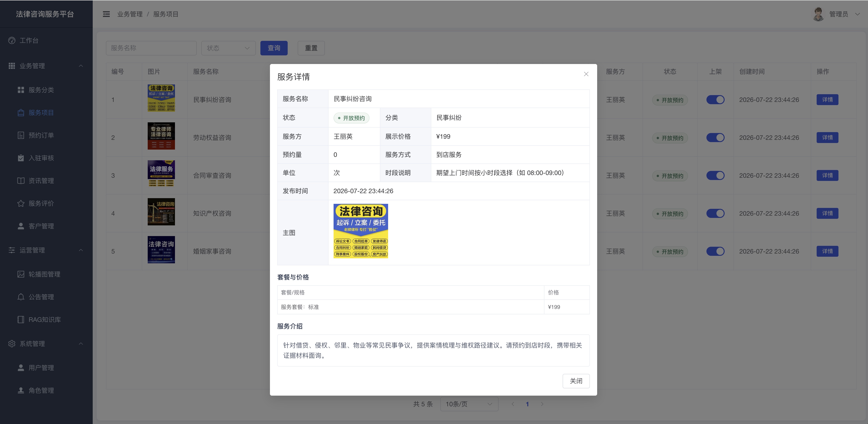
Task: Open 工作台 in the sidebar
Action: coord(46,40)
